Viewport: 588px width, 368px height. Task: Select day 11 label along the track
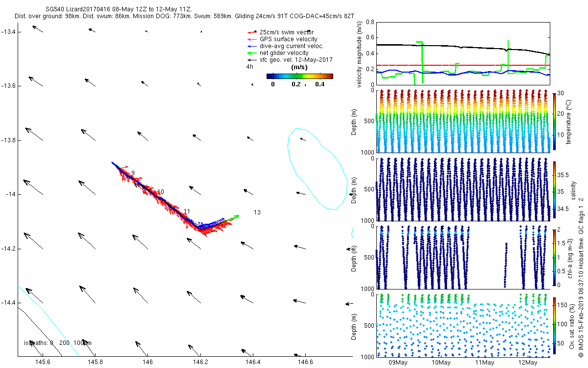[x=187, y=211]
